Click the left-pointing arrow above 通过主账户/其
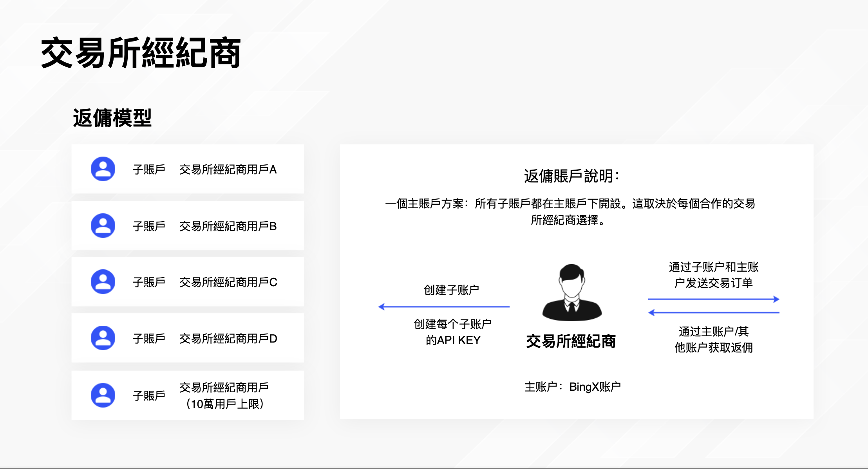The image size is (868, 469). pyautogui.click(x=714, y=312)
